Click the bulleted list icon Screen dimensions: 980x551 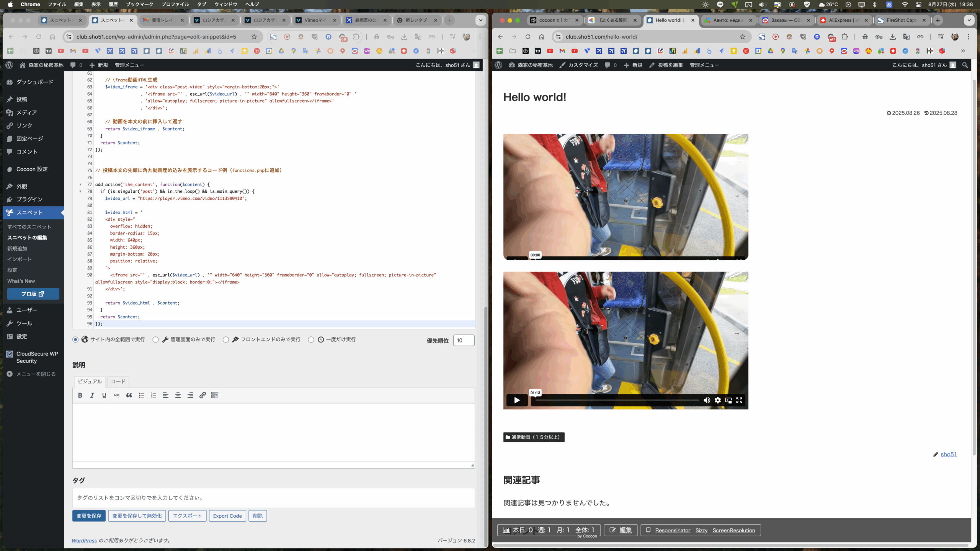[x=141, y=395]
